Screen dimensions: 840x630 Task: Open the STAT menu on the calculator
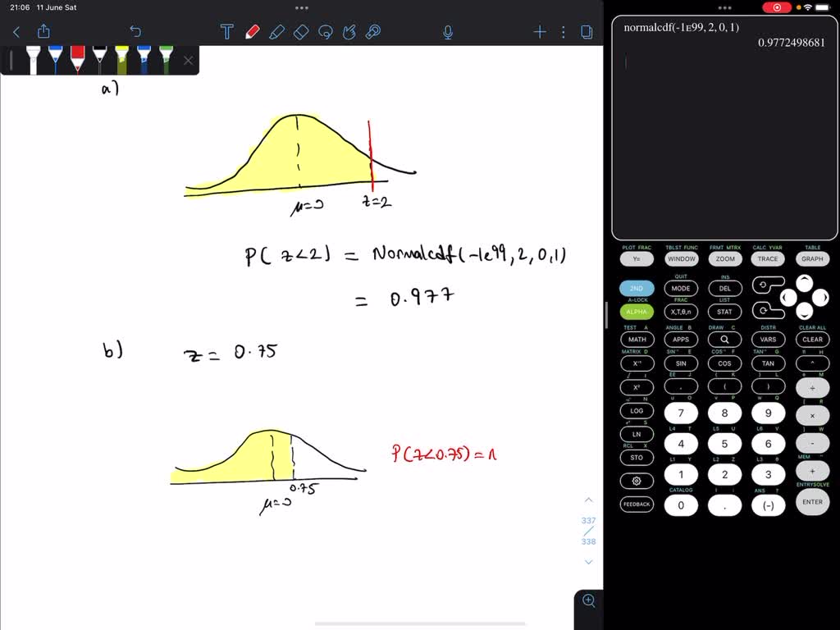[x=724, y=312]
